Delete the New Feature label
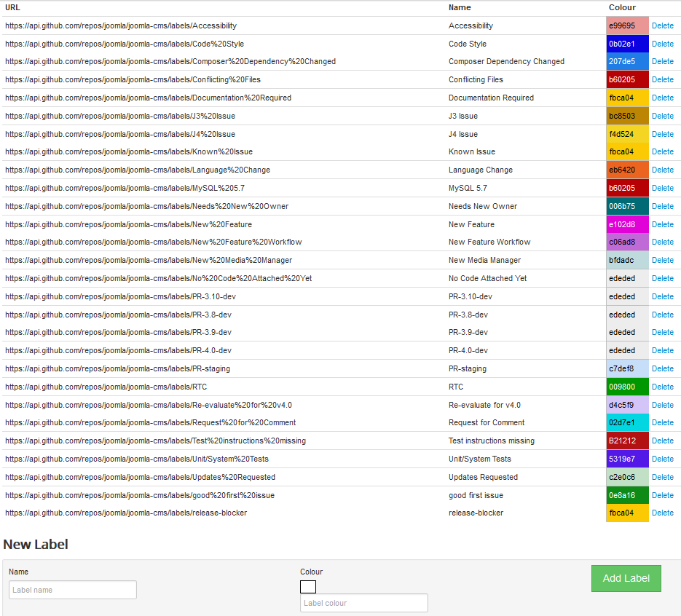The image size is (681, 616). 662,224
